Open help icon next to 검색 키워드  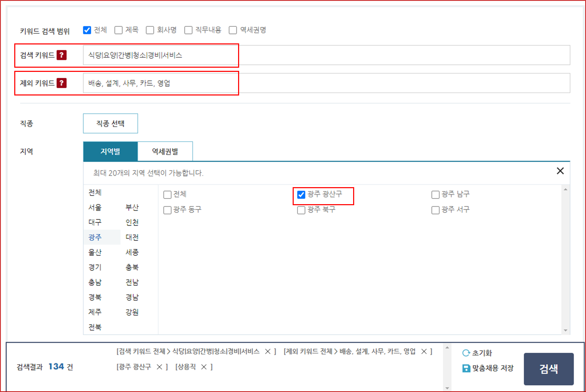[62, 55]
